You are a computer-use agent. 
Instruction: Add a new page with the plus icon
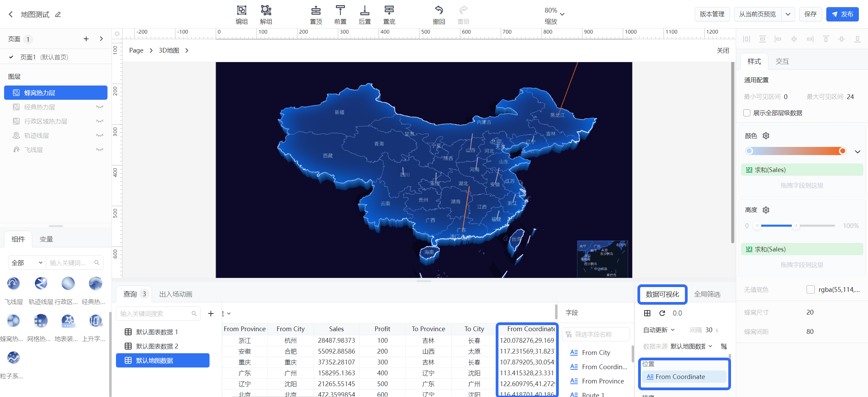[86, 39]
